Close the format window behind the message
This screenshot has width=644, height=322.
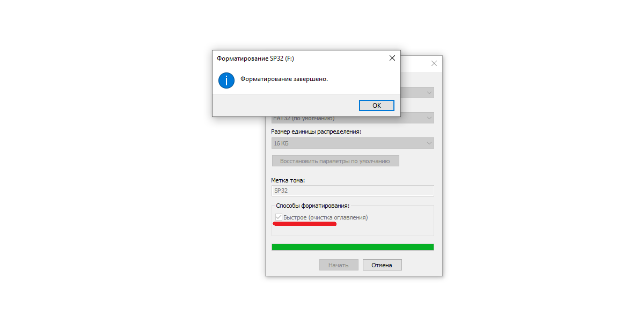tap(434, 63)
